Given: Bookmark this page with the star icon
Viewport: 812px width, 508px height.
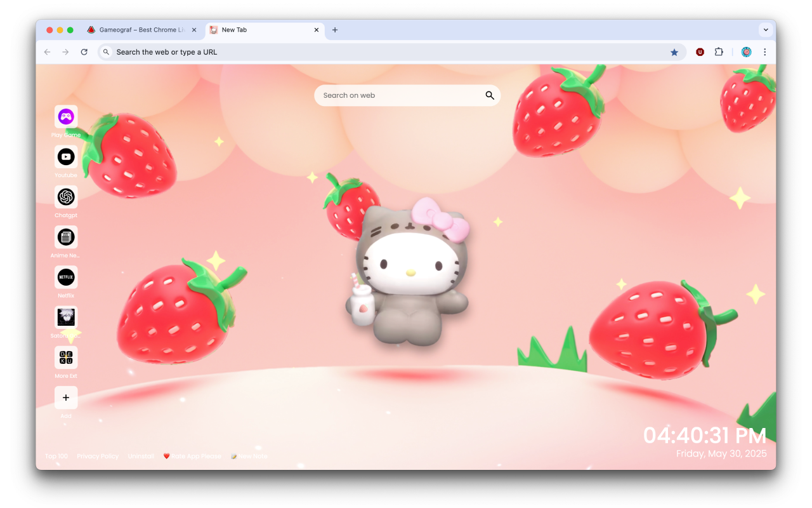Looking at the screenshot, I should [x=674, y=52].
